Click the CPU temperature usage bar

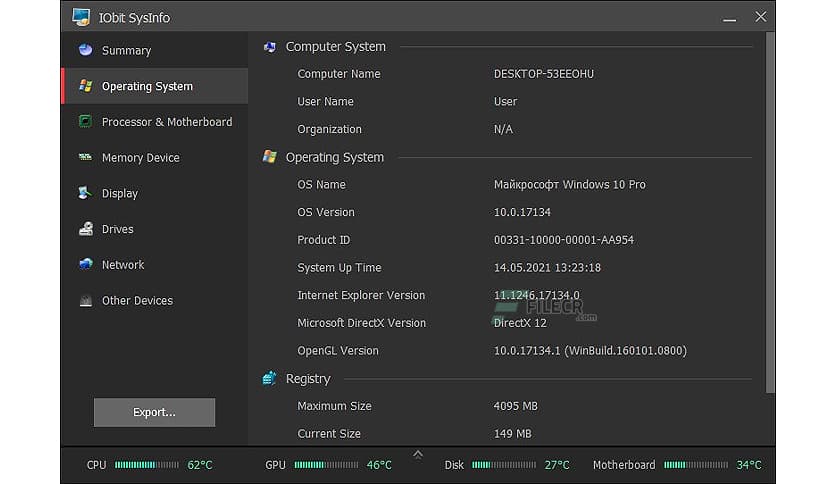click(148, 465)
